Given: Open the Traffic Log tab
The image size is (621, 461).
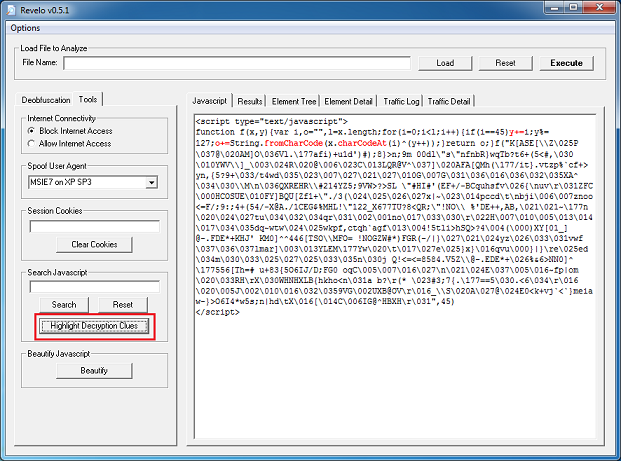Looking at the screenshot, I should (x=401, y=101).
